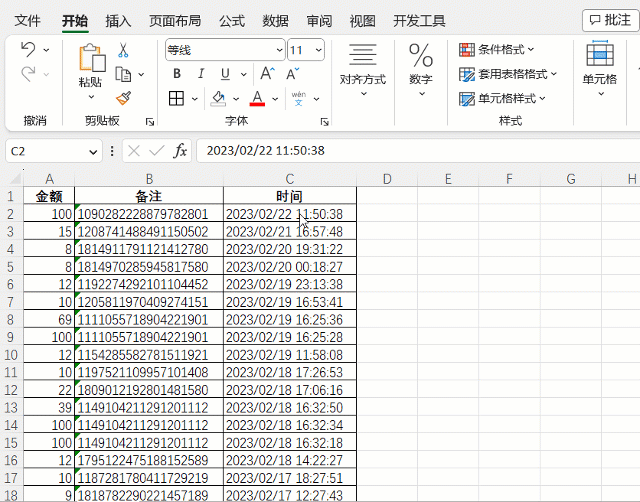Screen dimensions: 640x502
Task: Apply fill color bucket
Action: pyautogui.click(x=218, y=98)
